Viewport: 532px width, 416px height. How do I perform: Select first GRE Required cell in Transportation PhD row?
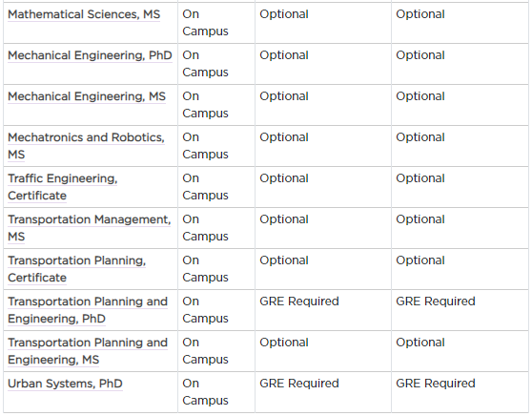[x=323, y=310]
